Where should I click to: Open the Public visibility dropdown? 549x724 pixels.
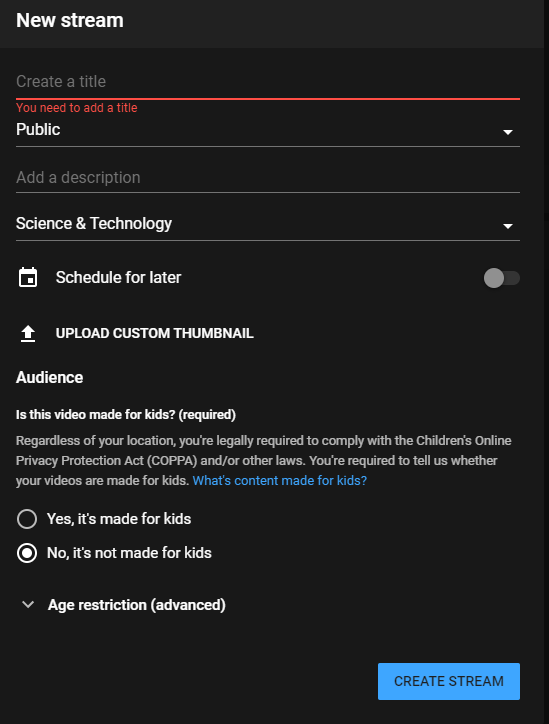268,130
